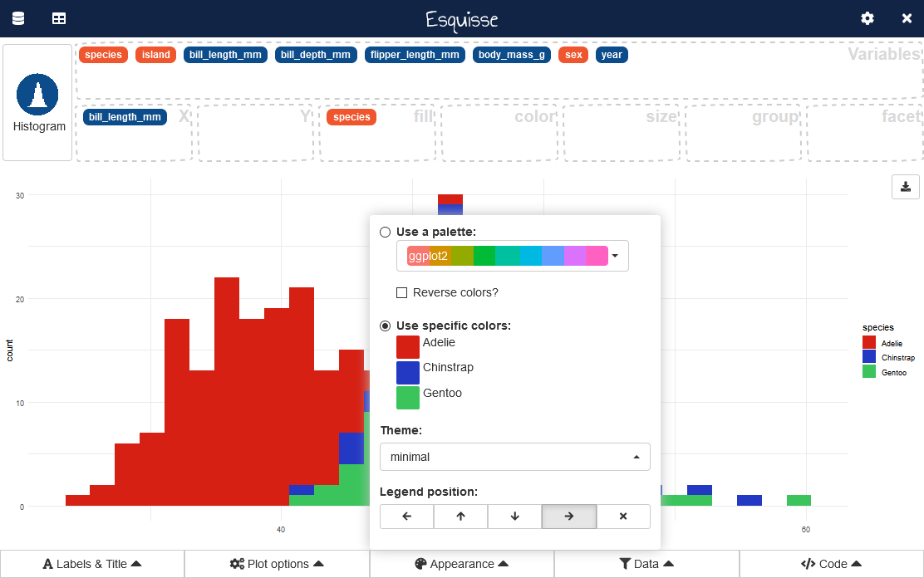Click the body_mass_g variable badge
The width and height of the screenshot is (924, 578).
pos(512,55)
